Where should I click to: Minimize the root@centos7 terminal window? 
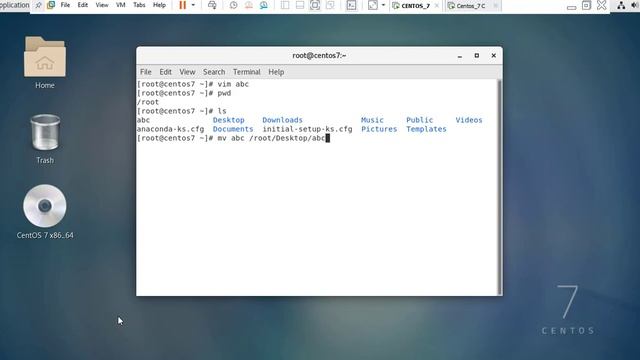coord(460,56)
